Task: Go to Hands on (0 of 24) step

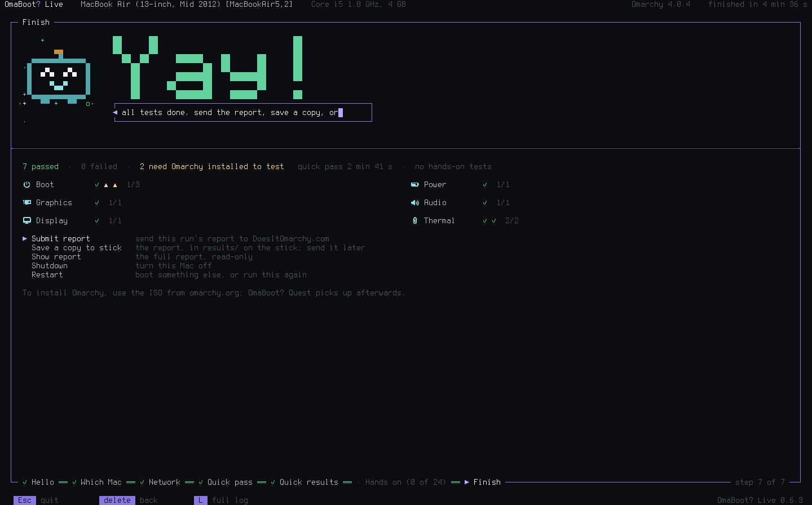Action: coord(405,482)
